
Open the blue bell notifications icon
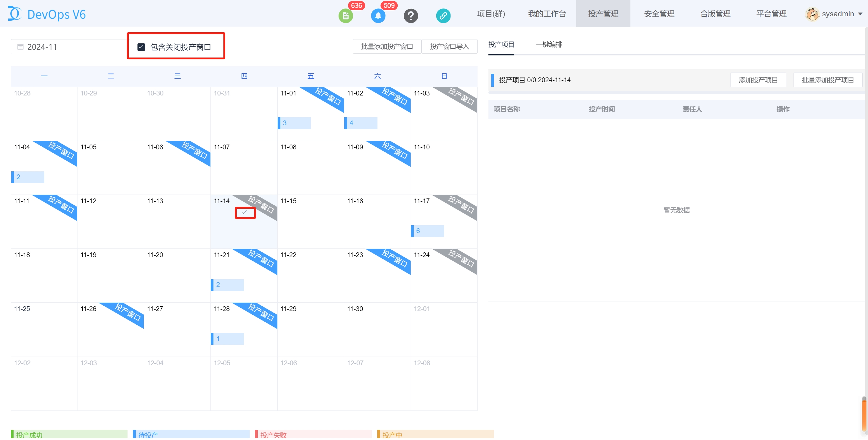click(378, 15)
